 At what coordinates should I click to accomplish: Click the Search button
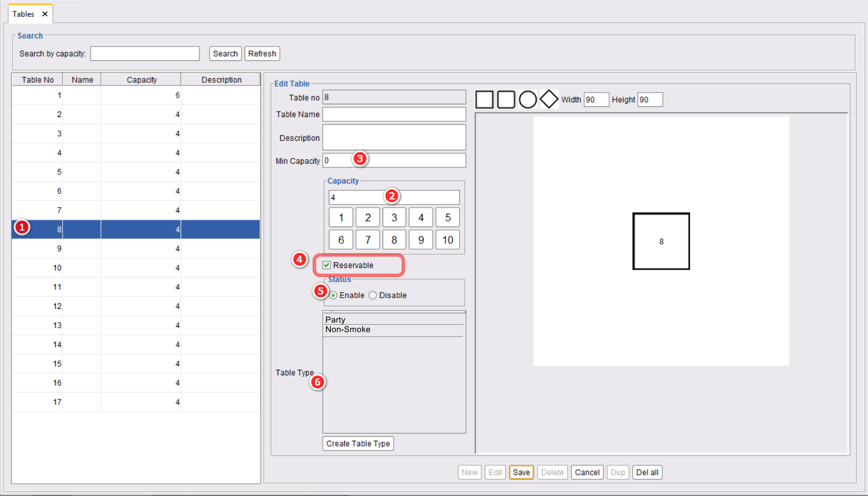tap(226, 53)
